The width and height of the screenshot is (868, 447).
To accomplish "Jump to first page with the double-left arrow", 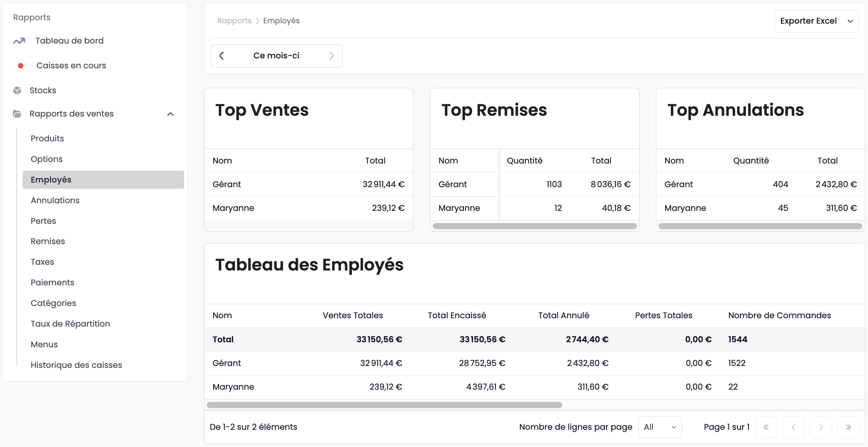I will click(766, 427).
